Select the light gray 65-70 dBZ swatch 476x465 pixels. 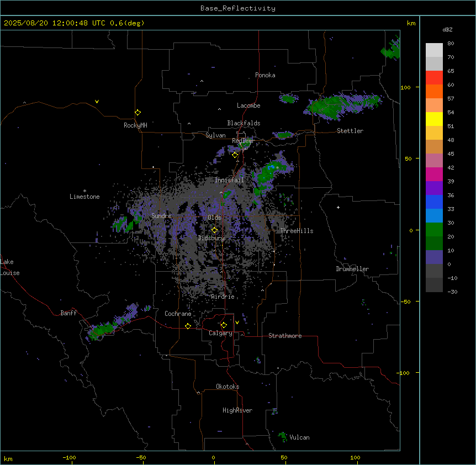coord(434,64)
